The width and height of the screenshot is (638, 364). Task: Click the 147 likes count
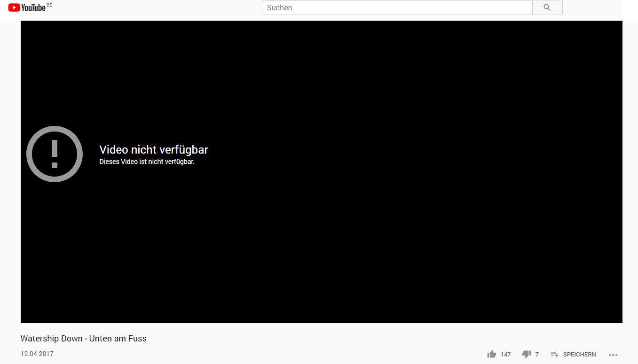coord(505,355)
